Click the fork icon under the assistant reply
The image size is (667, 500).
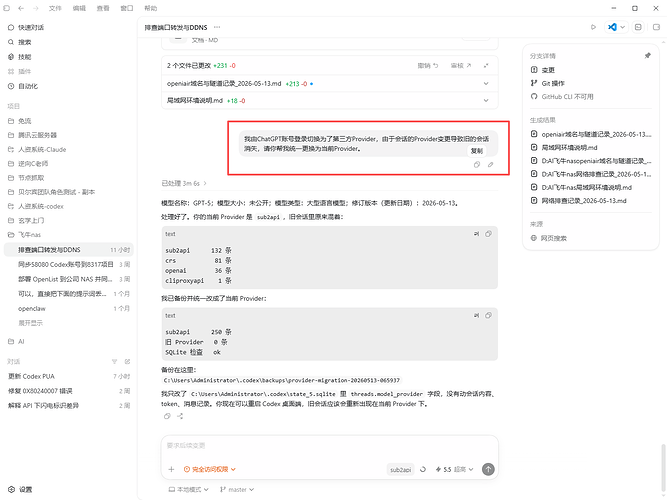(x=180, y=416)
